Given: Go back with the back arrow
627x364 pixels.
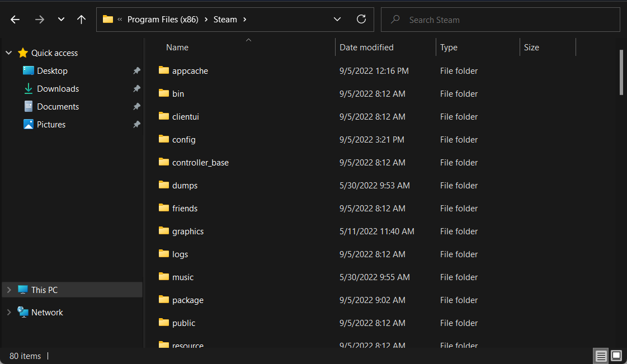Looking at the screenshot, I should click(15, 19).
